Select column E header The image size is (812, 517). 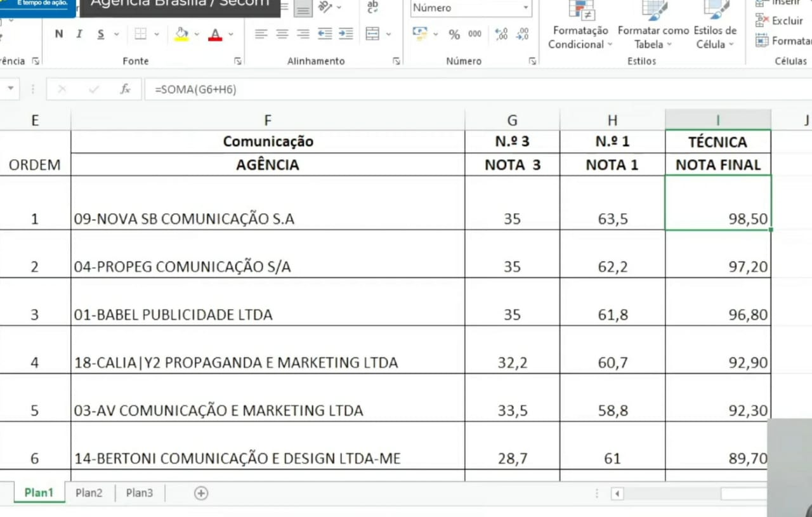(35, 120)
